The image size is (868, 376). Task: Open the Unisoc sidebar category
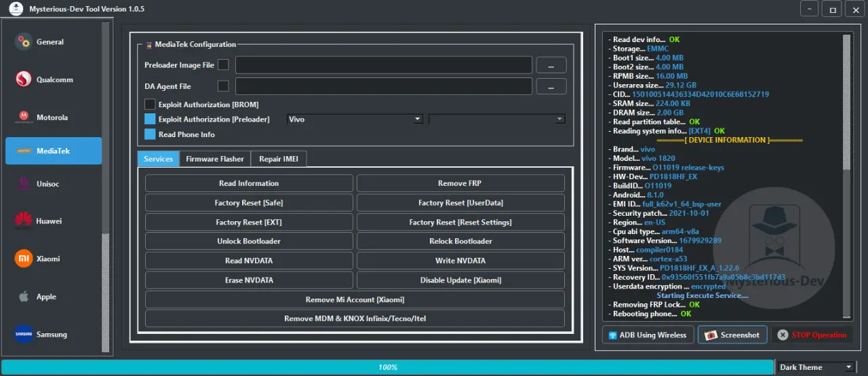[x=54, y=183]
